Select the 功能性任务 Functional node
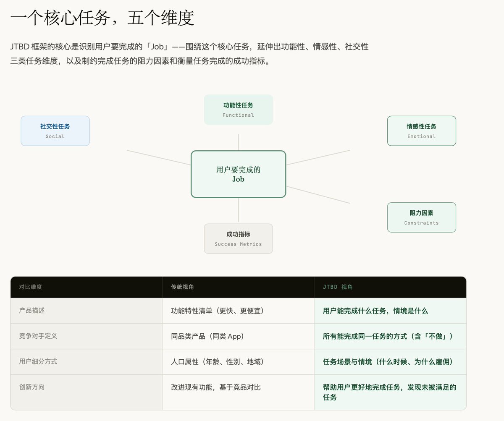504x421 pixels. pos(238,109)
